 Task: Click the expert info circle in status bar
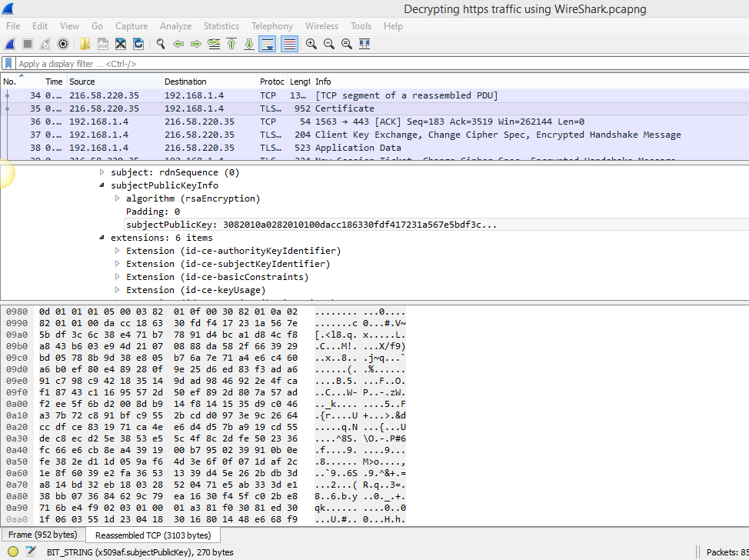coord(13,552)
